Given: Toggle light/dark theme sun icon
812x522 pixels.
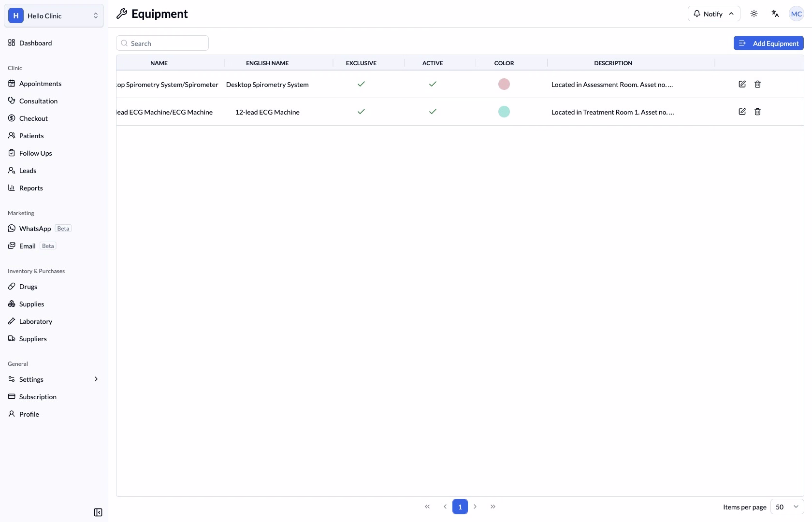Looking at the screenshot, I should [x=754, y=14].
